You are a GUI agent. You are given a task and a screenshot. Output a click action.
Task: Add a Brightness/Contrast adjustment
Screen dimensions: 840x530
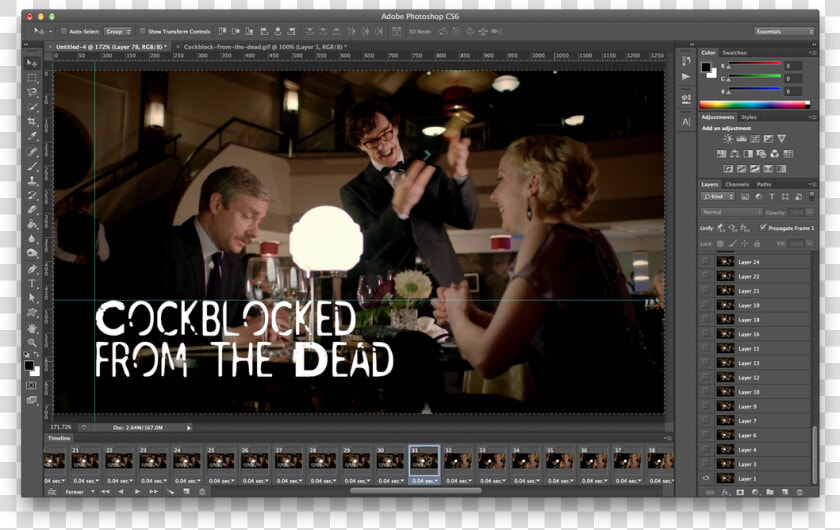[728, 139]
